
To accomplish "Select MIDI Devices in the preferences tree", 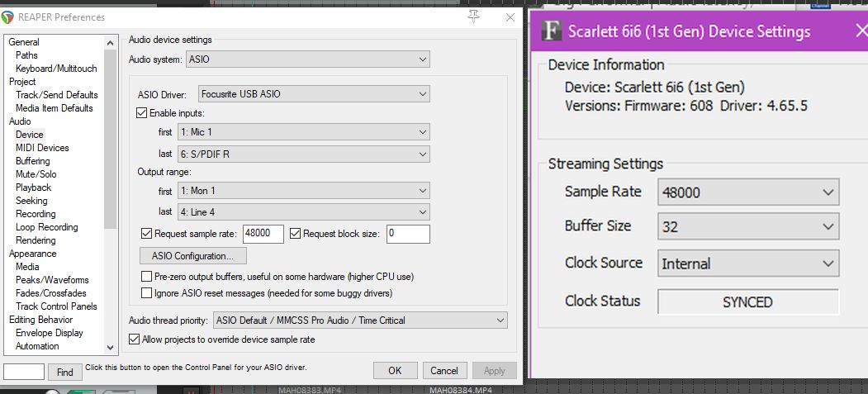I will click(42, 148).
